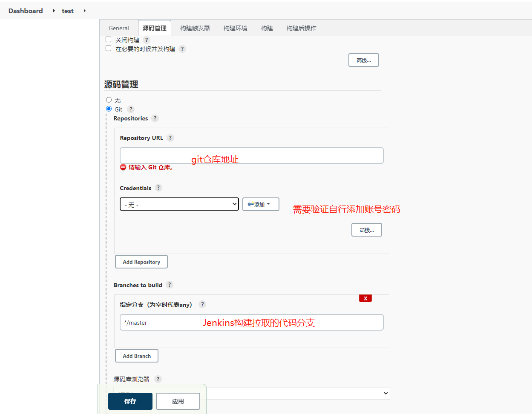Switch to the 构建触发器 tab
Screen dimensions: 532x414
click(x=195, y=28)
